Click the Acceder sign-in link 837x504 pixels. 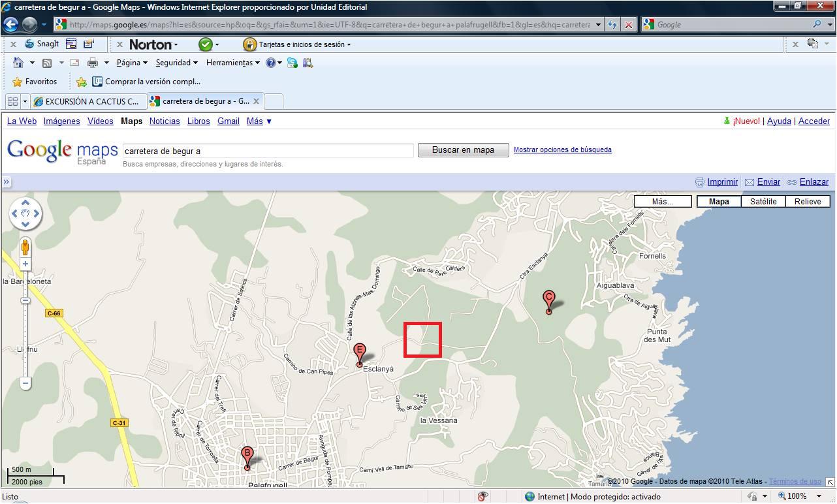point(814,121)
